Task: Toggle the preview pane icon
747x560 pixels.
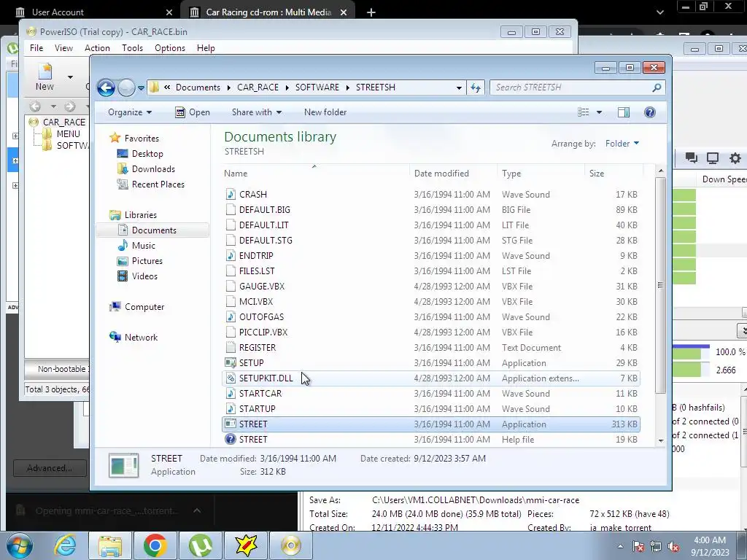Action: pos(624,112)
